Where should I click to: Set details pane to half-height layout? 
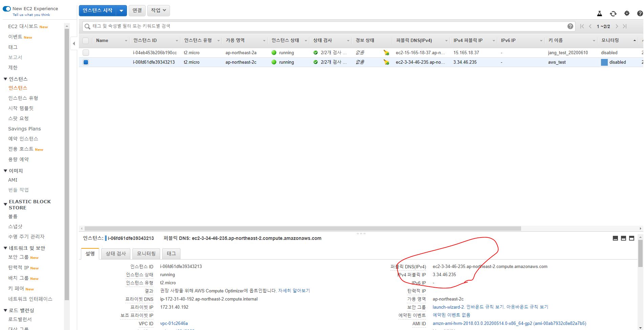point(623,238)
